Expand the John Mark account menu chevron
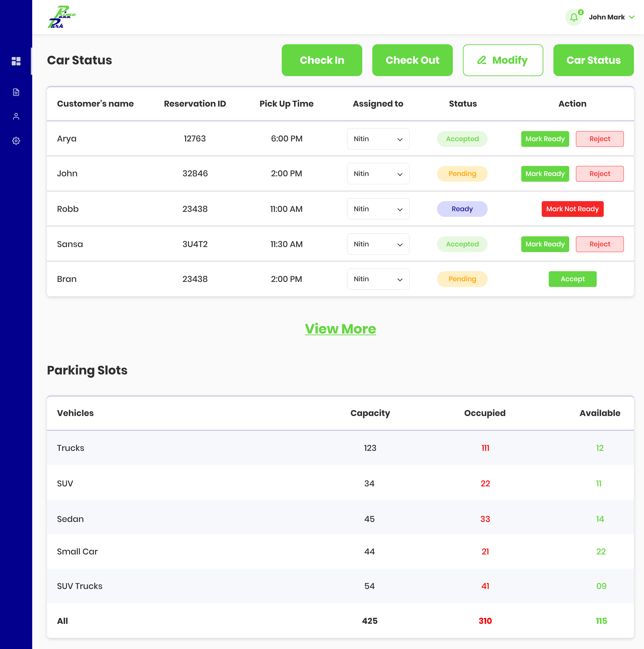The width and height of the screenshot is (644, 649). point(633,17)
